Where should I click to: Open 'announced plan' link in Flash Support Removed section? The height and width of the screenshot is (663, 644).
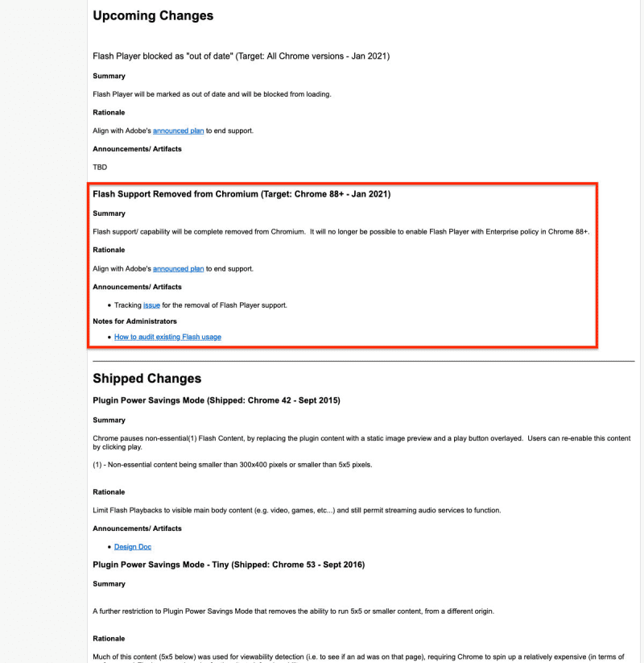click(x=178, y=268)
